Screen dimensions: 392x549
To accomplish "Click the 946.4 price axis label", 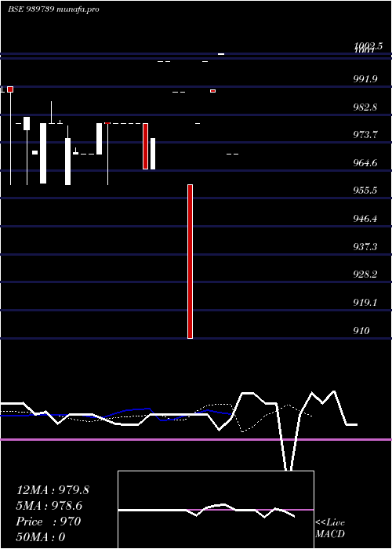I will coord(365,219).
